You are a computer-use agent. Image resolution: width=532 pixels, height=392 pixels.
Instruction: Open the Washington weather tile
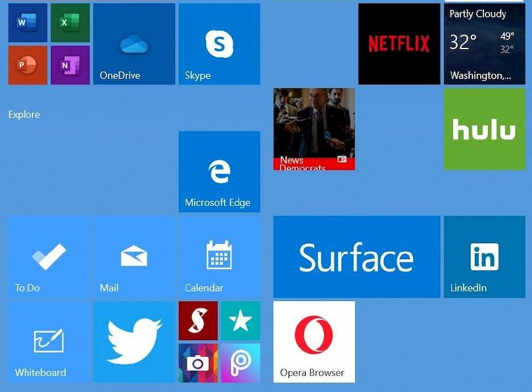click(485, 44)
